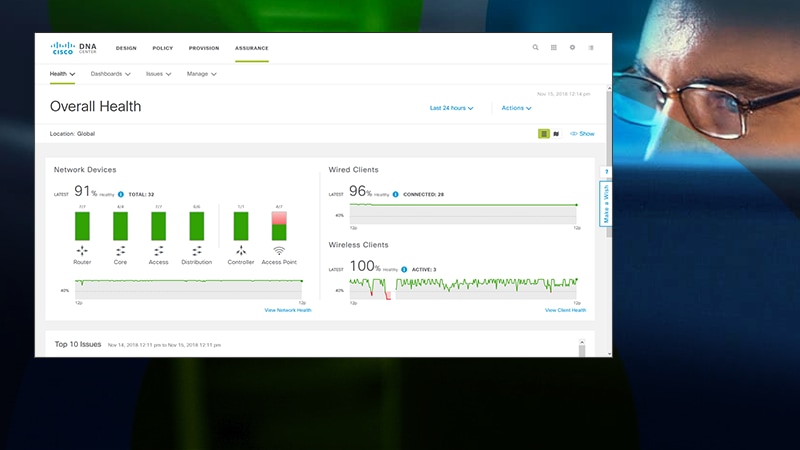
Task: Click the Router device icon
Action: [82, 251]
